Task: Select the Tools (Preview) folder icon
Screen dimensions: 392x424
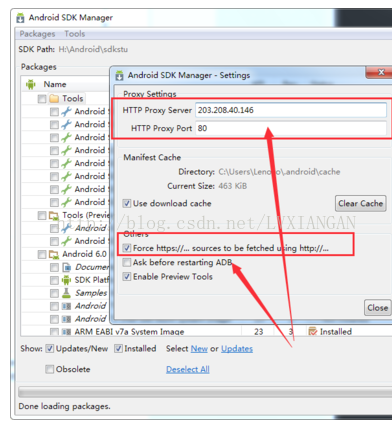Action: tap(54, 216)
